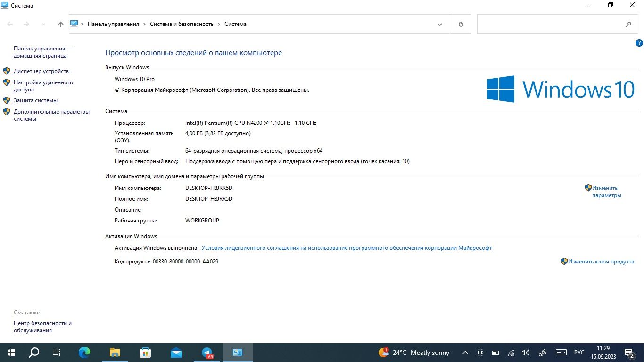Select the System breadcrumb in address bar
The image size is (644, 362).
(x=235, y=24)
